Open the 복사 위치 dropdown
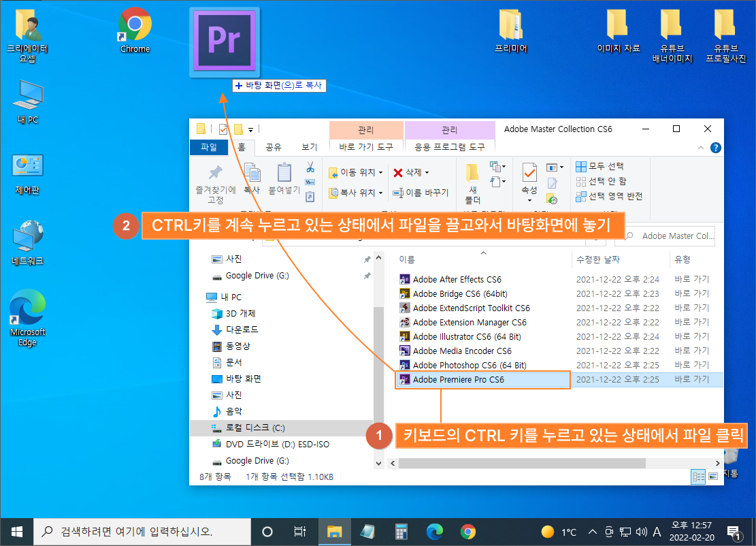Screen dimensions: 756x546 (355, 193)
